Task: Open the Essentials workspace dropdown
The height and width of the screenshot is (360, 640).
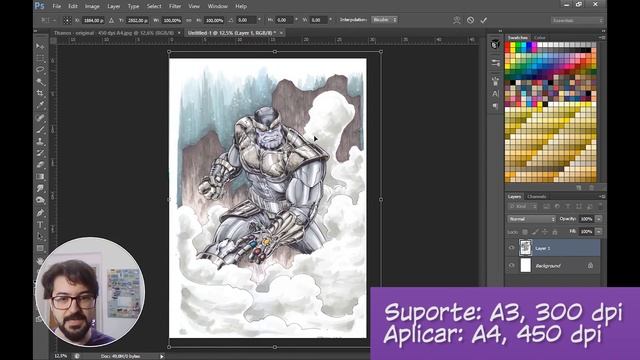Action: 577,20
